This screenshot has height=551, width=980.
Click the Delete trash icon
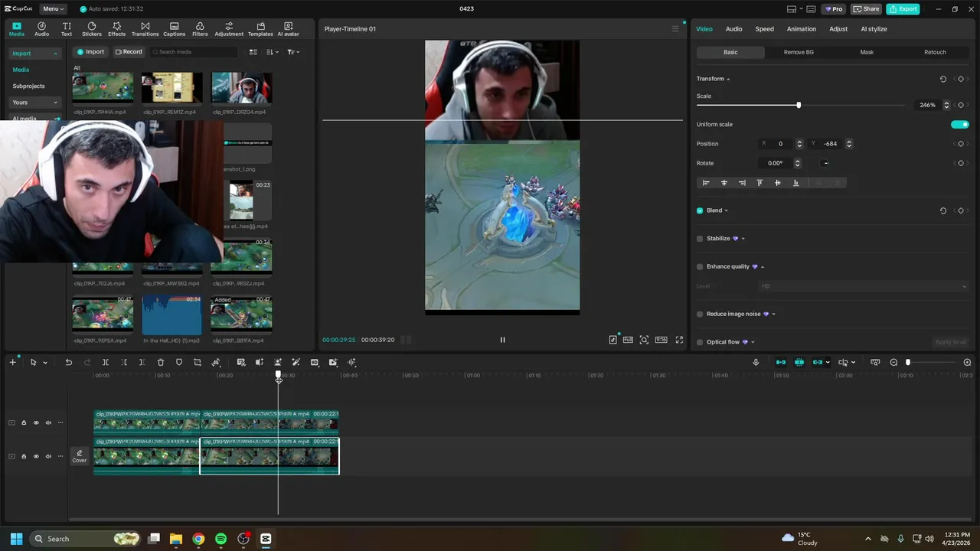pyautogui.click(x=161, y=362)
